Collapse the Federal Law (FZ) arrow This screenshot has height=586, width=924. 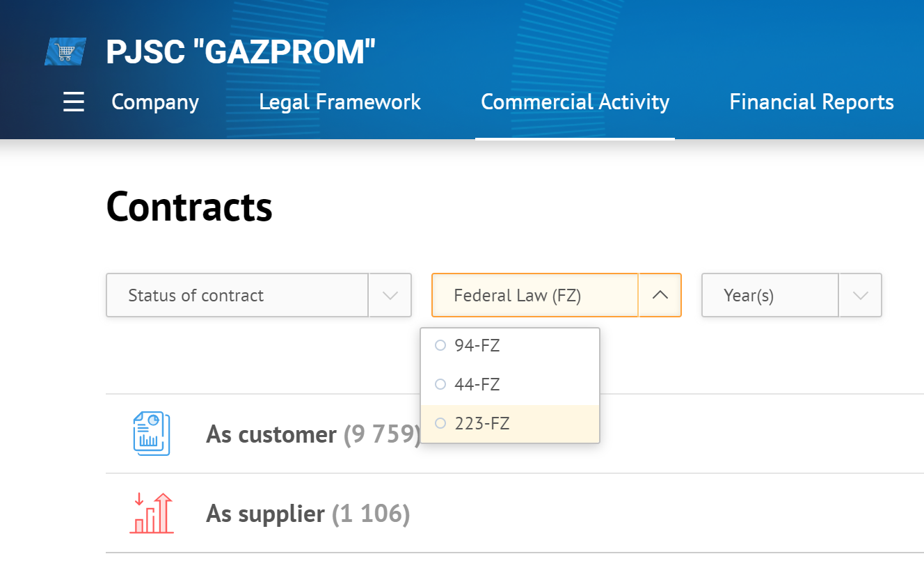660,295
